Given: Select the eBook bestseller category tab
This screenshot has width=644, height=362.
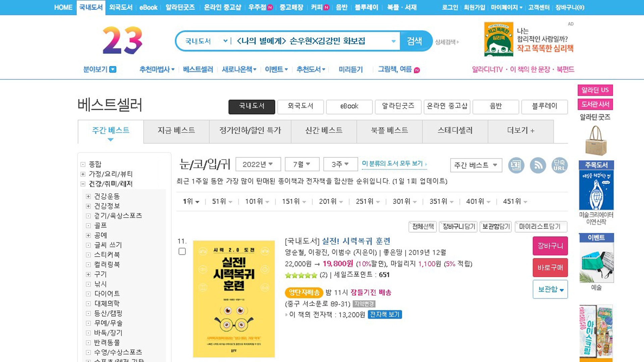Looking at the screenshot, I should 349,106.
